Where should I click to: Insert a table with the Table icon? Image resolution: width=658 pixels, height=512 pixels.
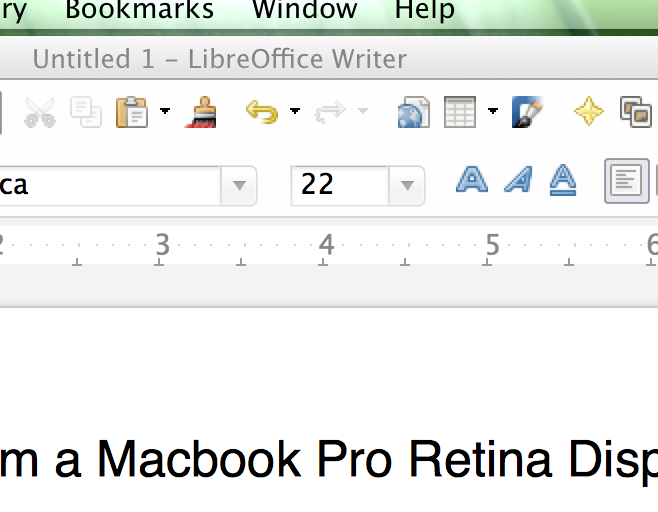(x=460, y=112)
